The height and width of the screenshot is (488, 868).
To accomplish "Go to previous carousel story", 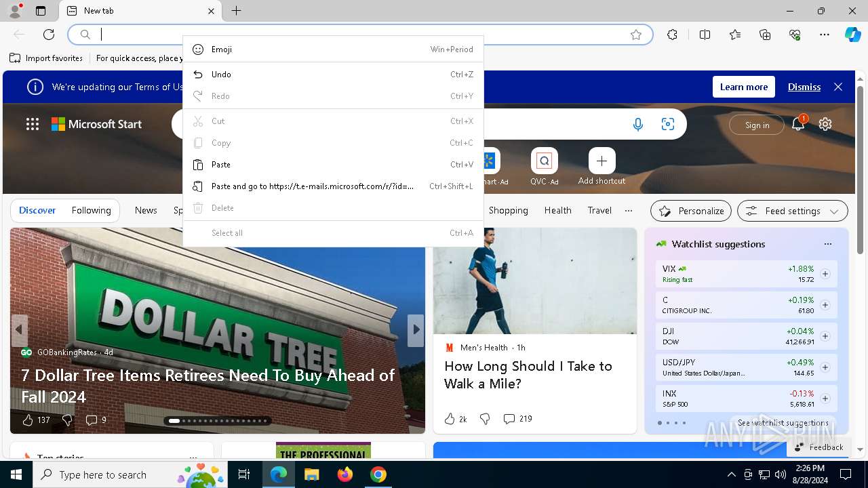I will point(19,330).
